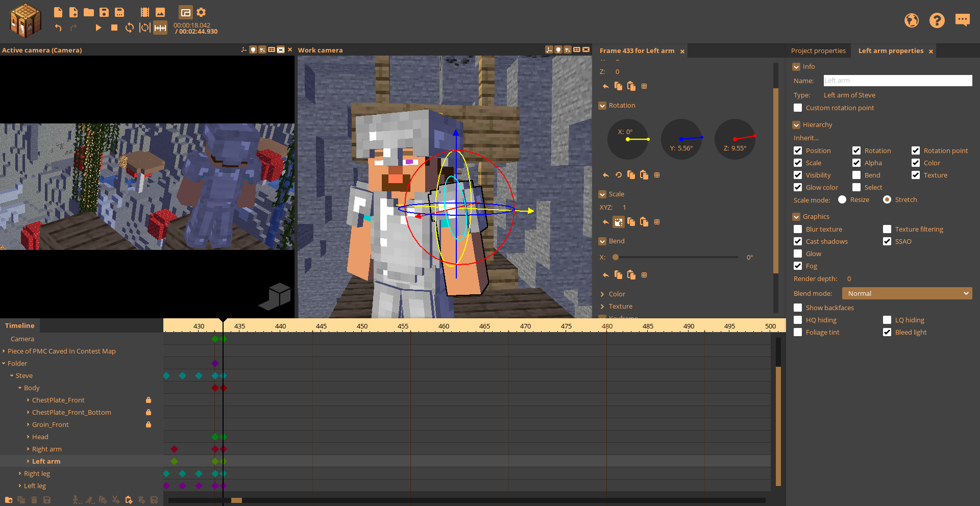Expand the Right arm timeline item
The width and height of the screenshot is (980, 506).
[x=28, y=449]
